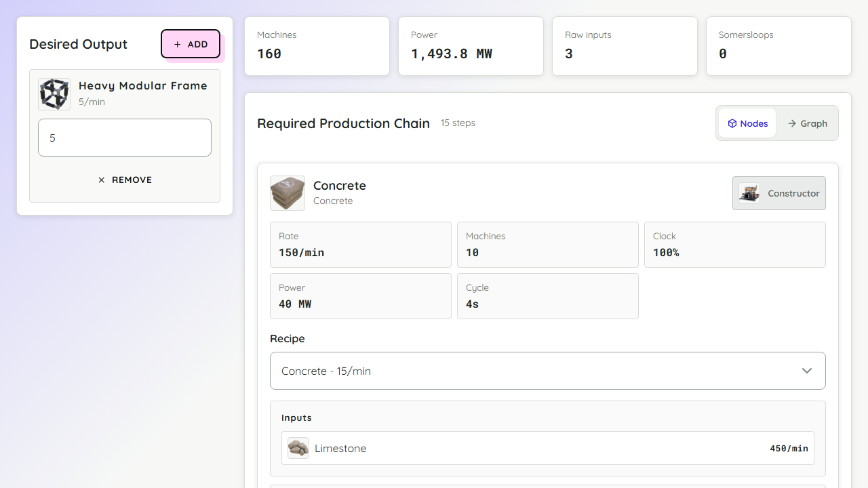Click the Concrete node title

[x=340, y=185]
